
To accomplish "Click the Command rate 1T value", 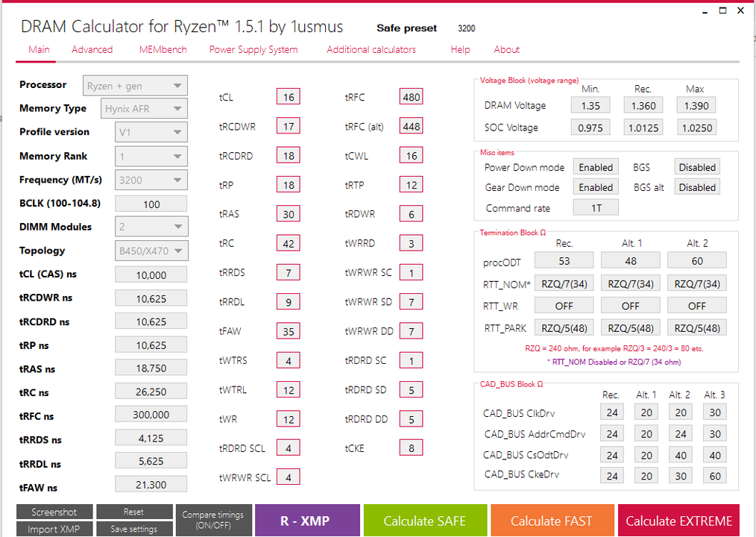I will point(596,208).
